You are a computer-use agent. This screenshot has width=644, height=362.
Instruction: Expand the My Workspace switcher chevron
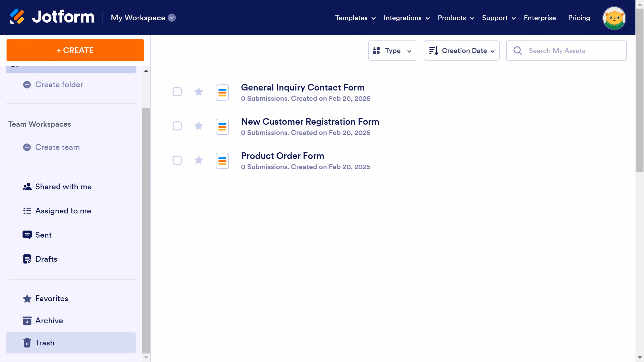tap(172, 18)
